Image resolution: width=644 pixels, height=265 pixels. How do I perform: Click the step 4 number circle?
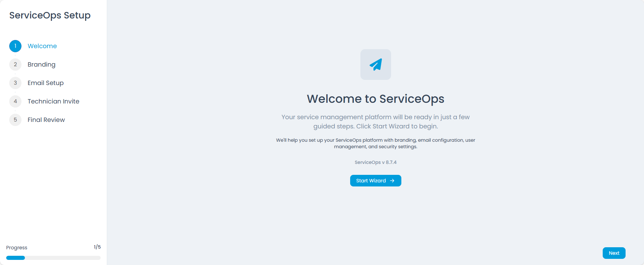(15, 101)
